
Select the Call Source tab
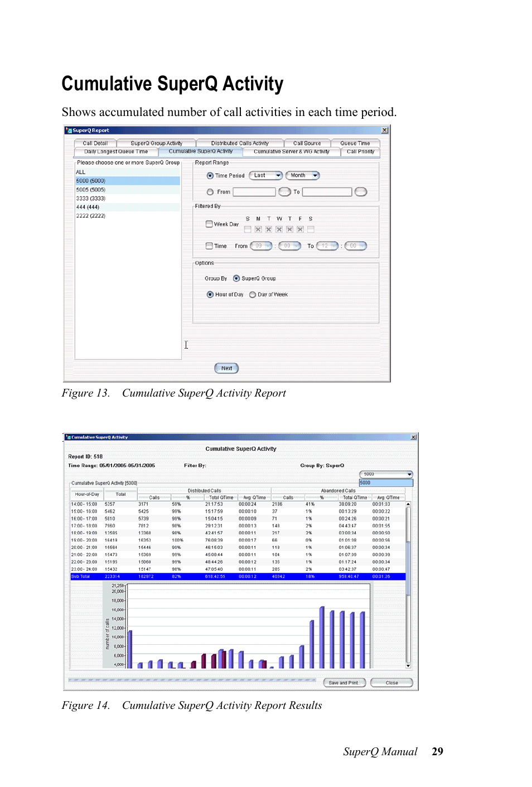307,143
